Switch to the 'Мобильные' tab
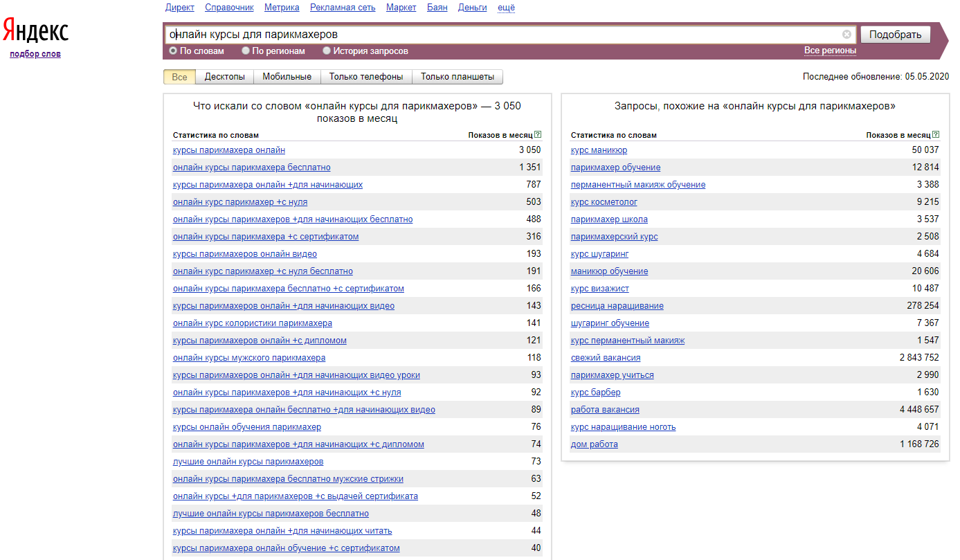This screenshot has width=960, height=560. point(287,77)
